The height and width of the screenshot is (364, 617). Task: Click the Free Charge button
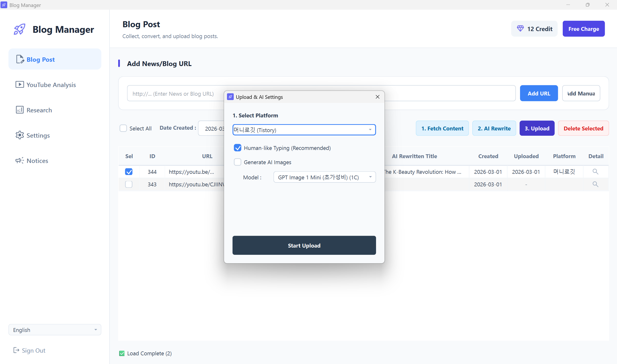tap(583, 29)
